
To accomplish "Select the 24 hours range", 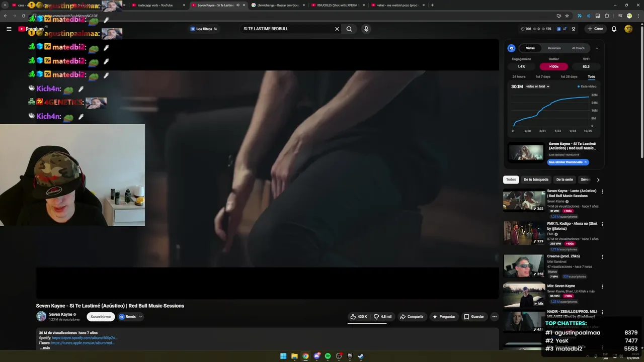I will pos(519,76).
